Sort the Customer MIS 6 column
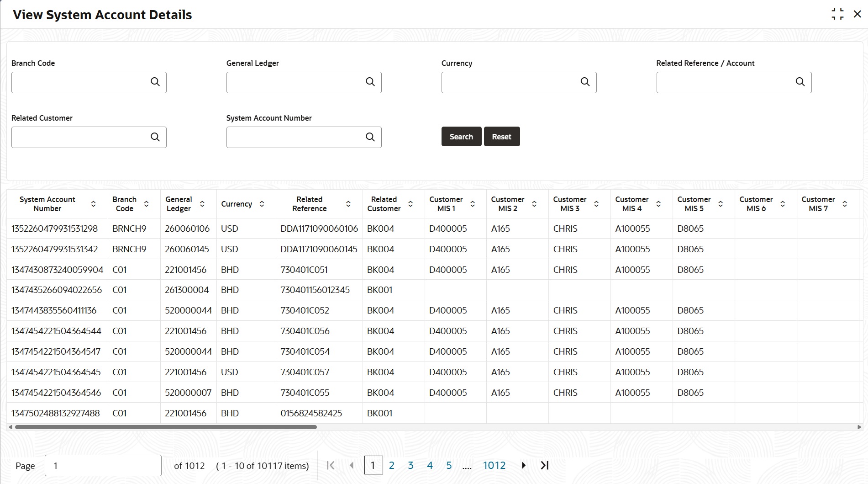 pos(783,204)
